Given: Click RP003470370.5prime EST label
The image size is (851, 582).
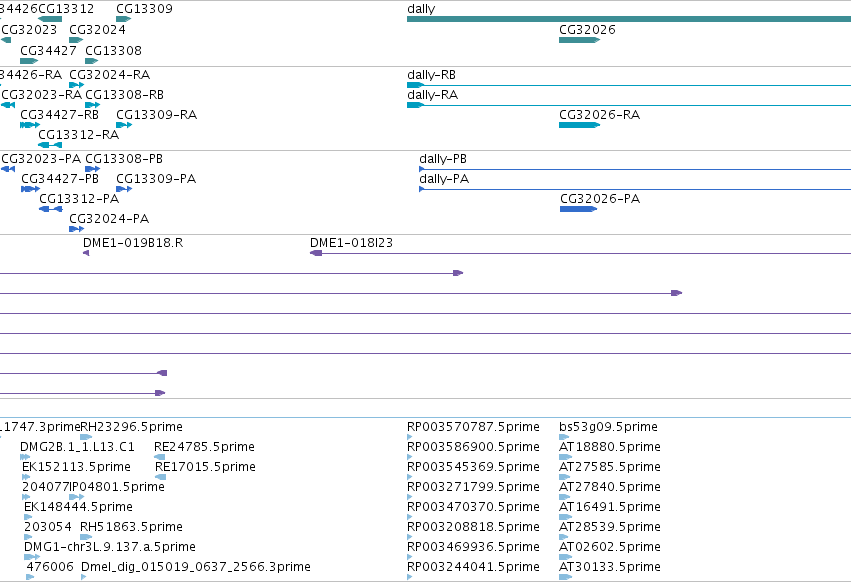Looking at the screenshot, I should point(473,507).
